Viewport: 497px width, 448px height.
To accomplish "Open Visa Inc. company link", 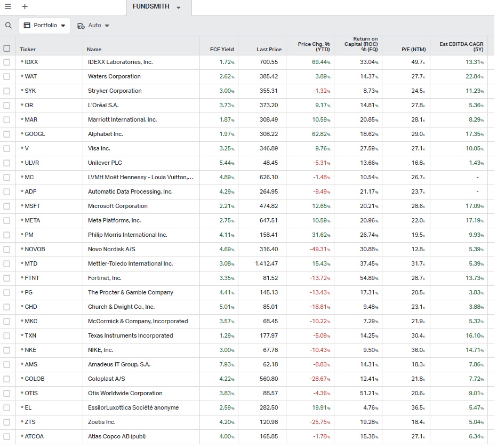I will [99, 149].
